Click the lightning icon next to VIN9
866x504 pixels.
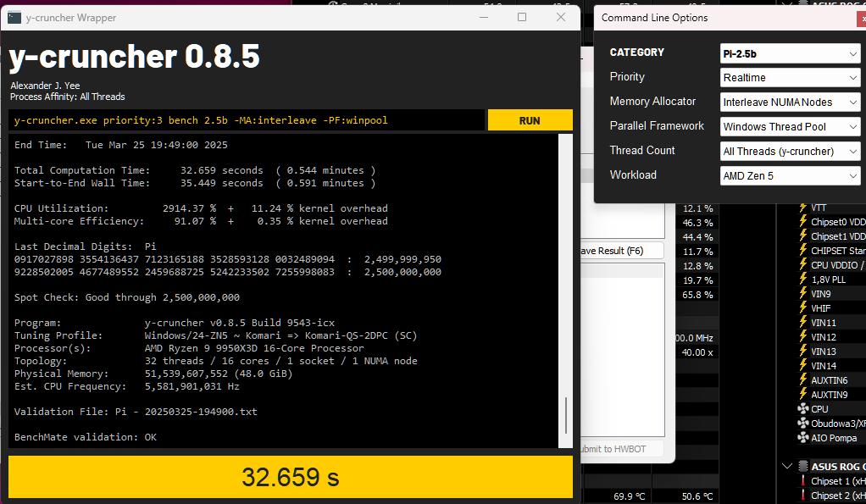[x=803, y=294]
